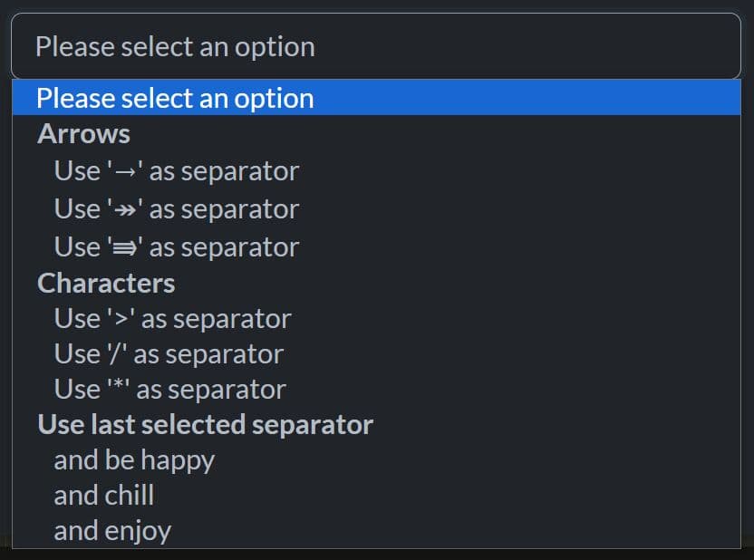Pick the 'and chill' option

pyautogui.click(x=103, y=495)
